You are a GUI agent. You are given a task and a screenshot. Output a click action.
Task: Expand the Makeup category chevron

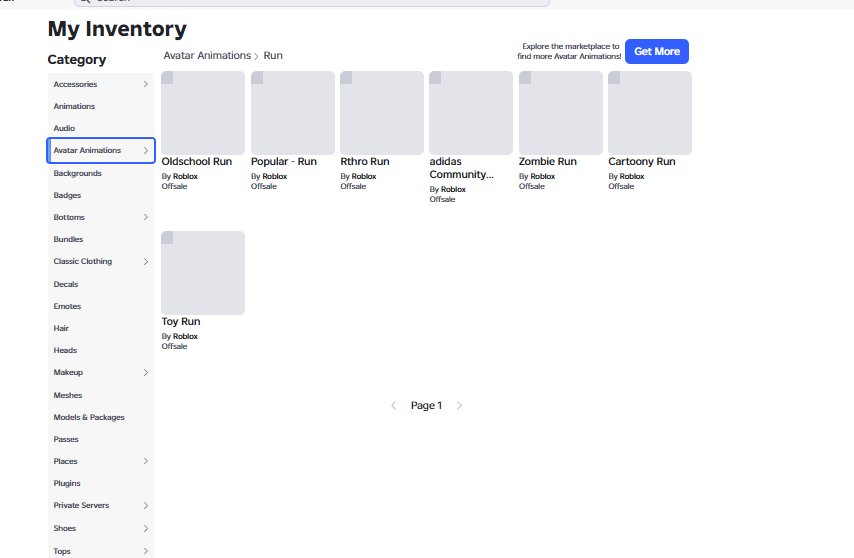145,372
